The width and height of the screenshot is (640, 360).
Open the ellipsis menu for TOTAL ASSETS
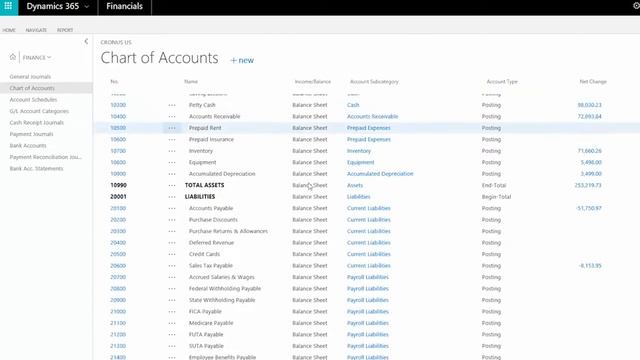pos(172,185)
